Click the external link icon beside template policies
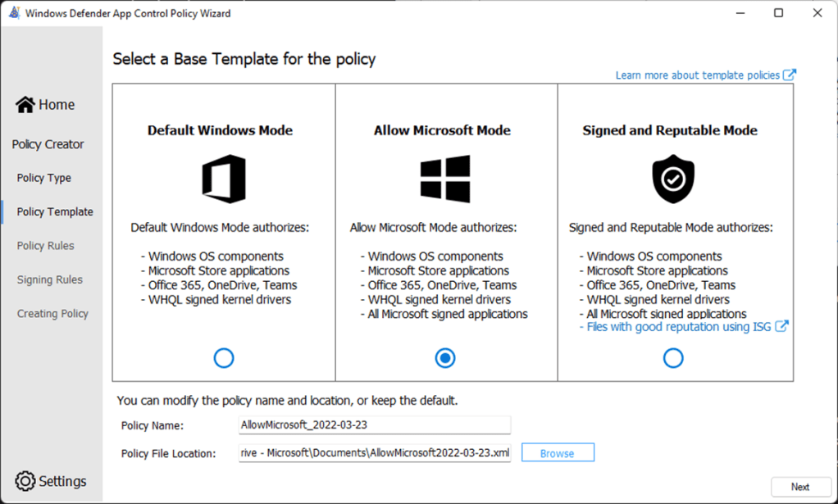 790,75
